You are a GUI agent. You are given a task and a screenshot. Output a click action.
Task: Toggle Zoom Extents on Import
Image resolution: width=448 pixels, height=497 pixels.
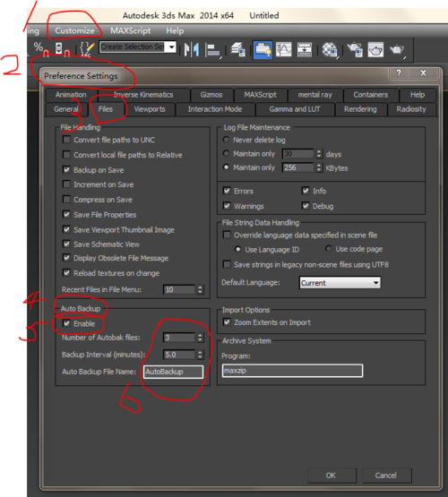click(227, 322)
